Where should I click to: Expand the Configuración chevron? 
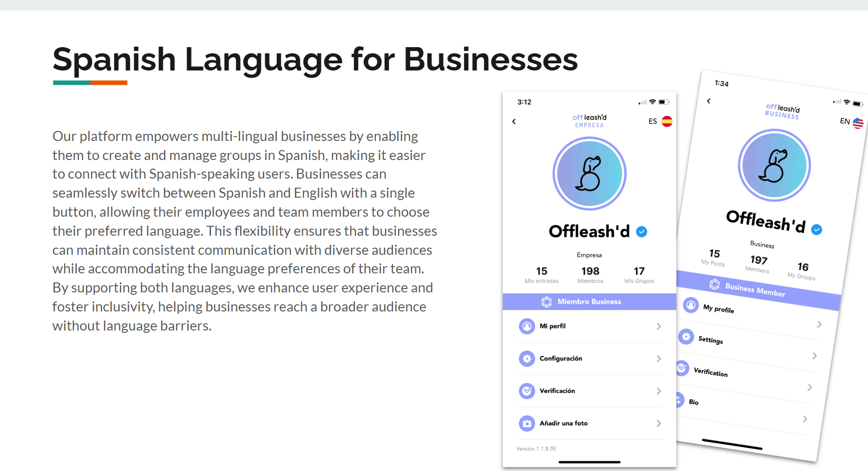pyautogui.click(x=659, y=359)
